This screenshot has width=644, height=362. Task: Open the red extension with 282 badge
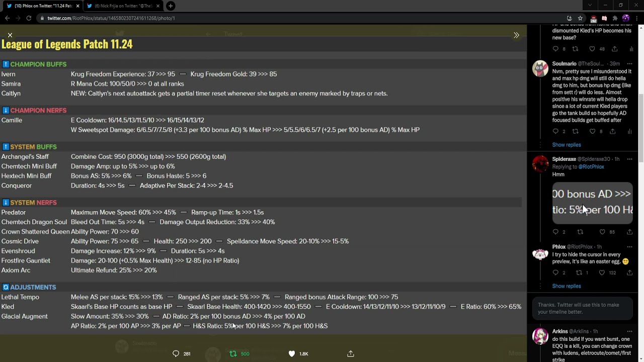(x=594, y=18)
